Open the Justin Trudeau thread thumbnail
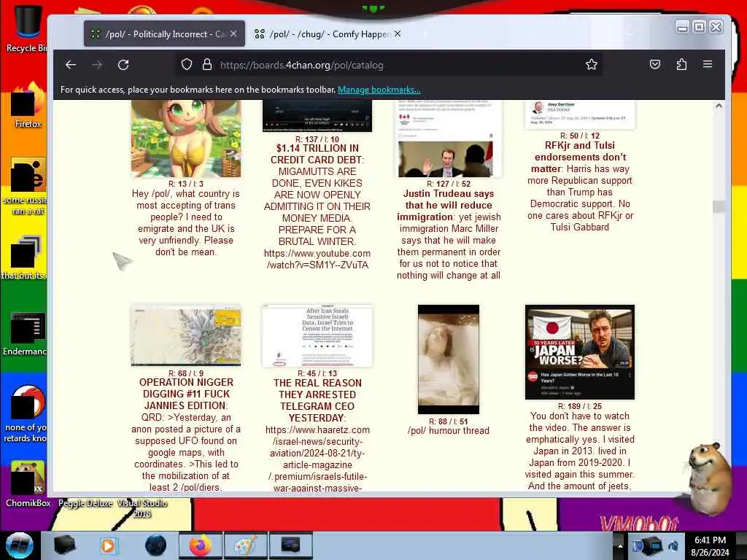Image resolution: width=747 pixels, height=560 pixels. tap(449, 138)
